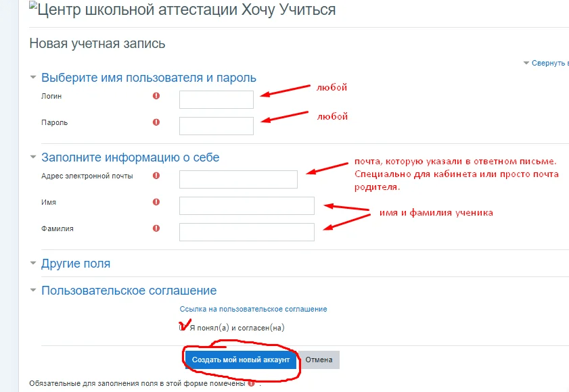Click the Фамилия label text

click(58, 229)
